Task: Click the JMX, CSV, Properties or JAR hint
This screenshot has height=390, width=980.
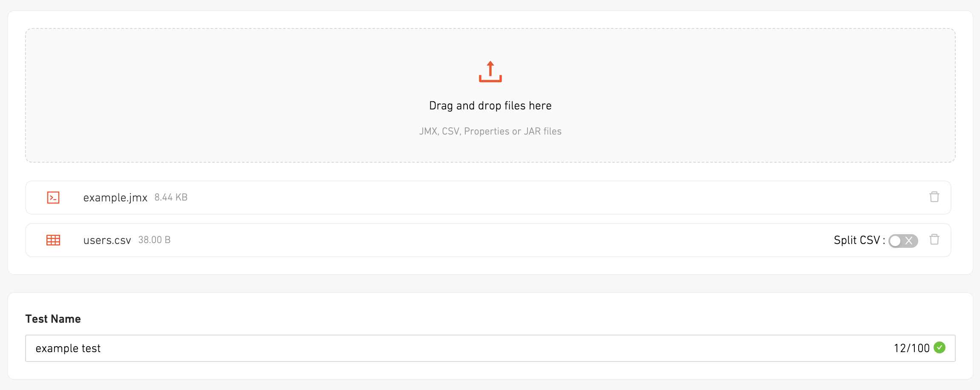Action: pyautogui.click(x=490, y=131)
